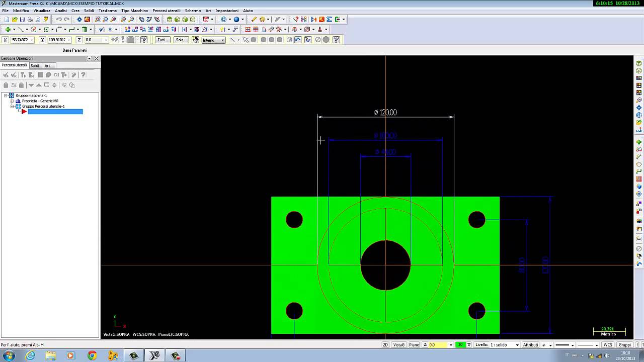
Task: Click the Windows Start button
Action: click(9, 355)
